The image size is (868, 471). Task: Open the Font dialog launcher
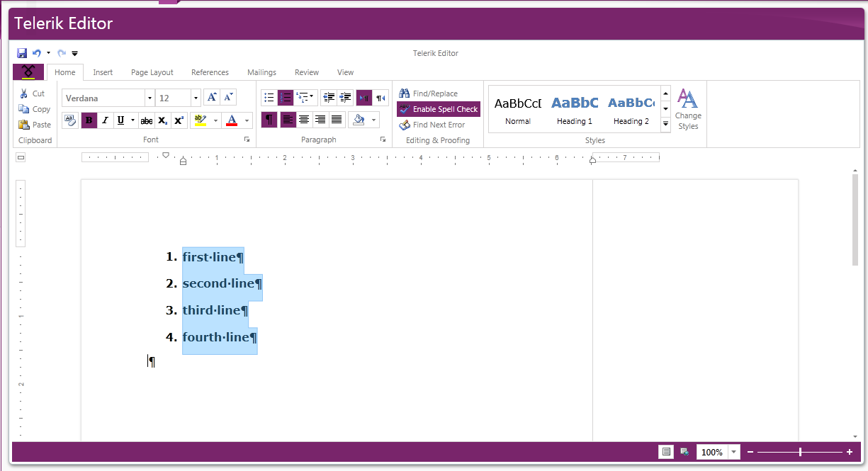[x=247, y=140]
